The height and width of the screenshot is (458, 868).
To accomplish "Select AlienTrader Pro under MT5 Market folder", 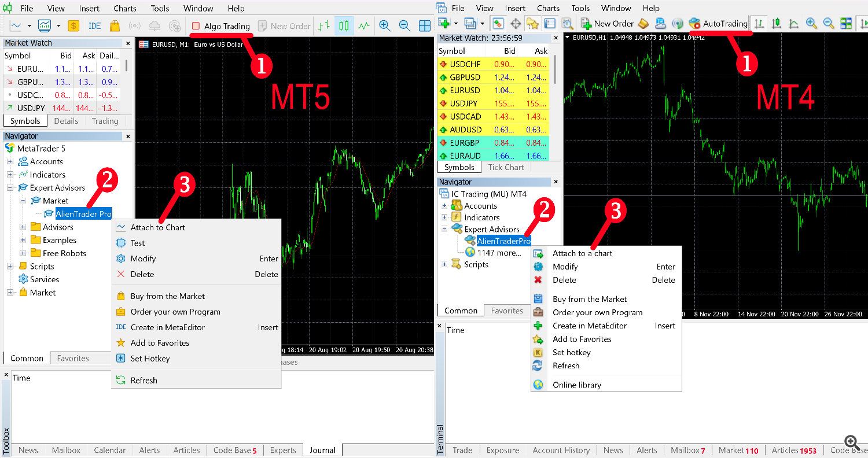I will click(83, 214).
